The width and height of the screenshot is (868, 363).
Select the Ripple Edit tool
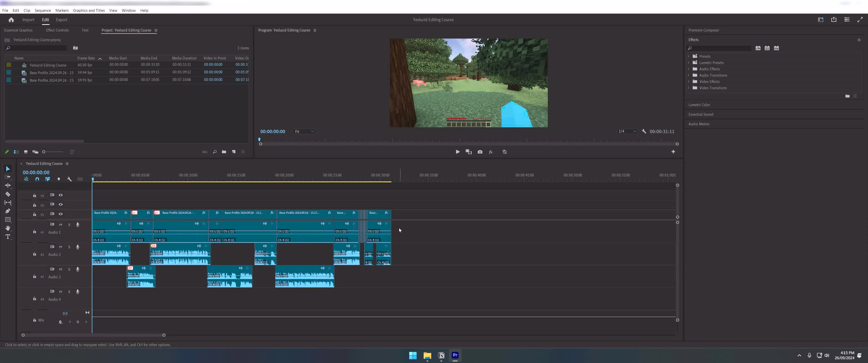[8, 185]
